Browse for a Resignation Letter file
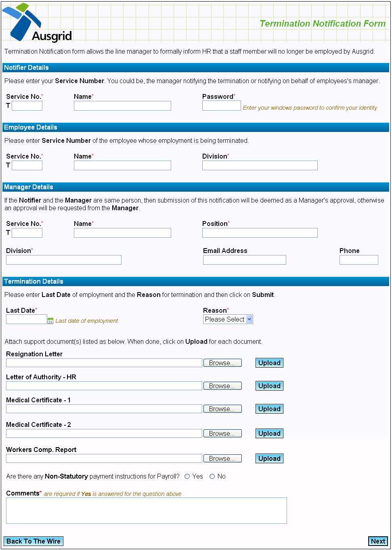 [222, 363]
